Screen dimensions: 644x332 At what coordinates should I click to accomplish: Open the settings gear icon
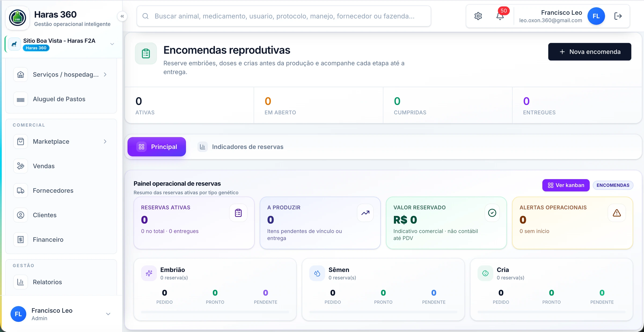tap(478, 16)
